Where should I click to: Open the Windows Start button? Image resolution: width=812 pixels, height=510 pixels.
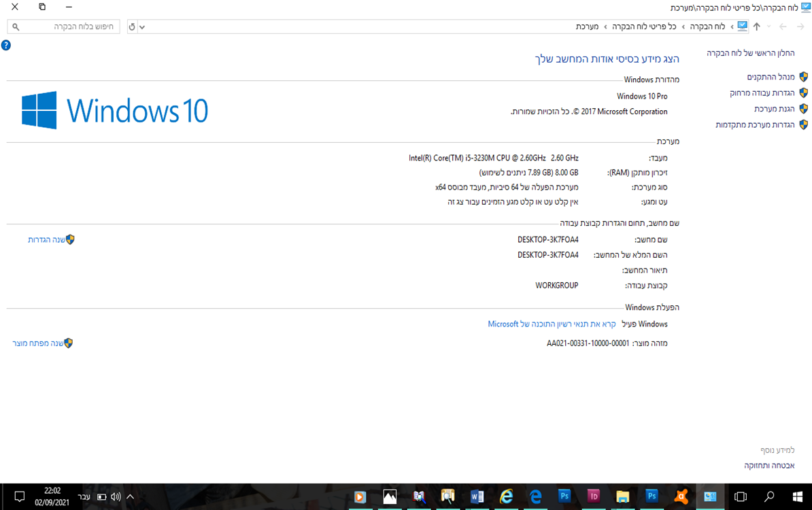point(798,496)
